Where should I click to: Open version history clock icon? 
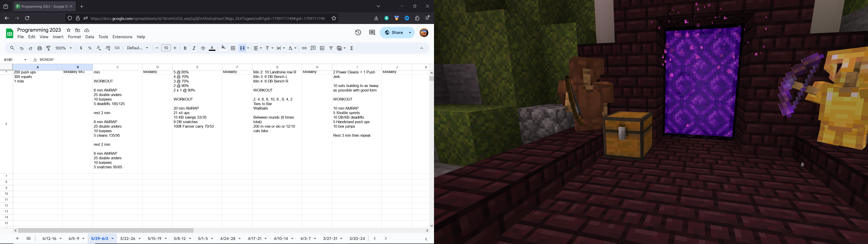(x=358, y=33)
